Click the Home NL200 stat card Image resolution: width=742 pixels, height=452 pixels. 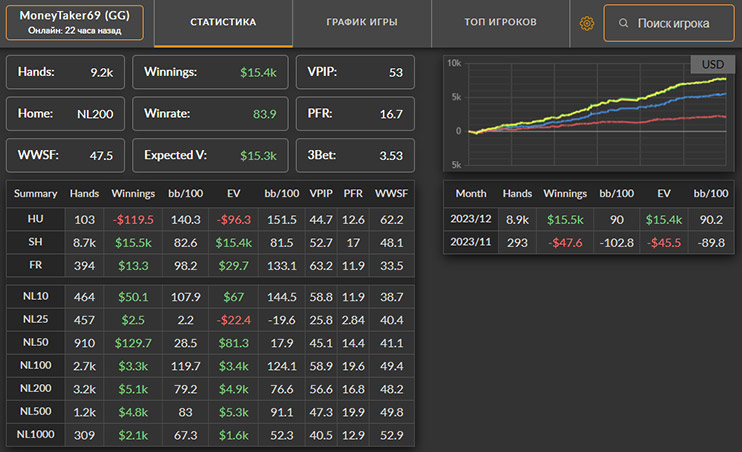click(66, 114)
